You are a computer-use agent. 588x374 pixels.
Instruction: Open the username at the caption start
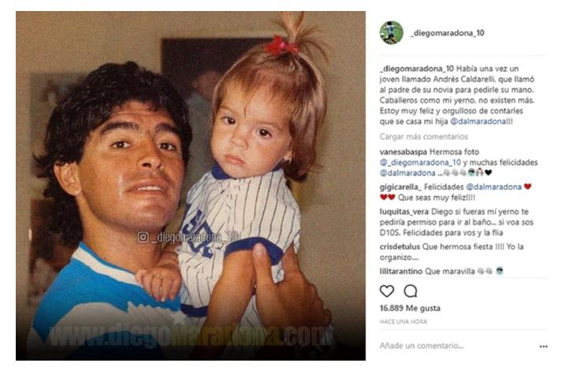point(417,69)
